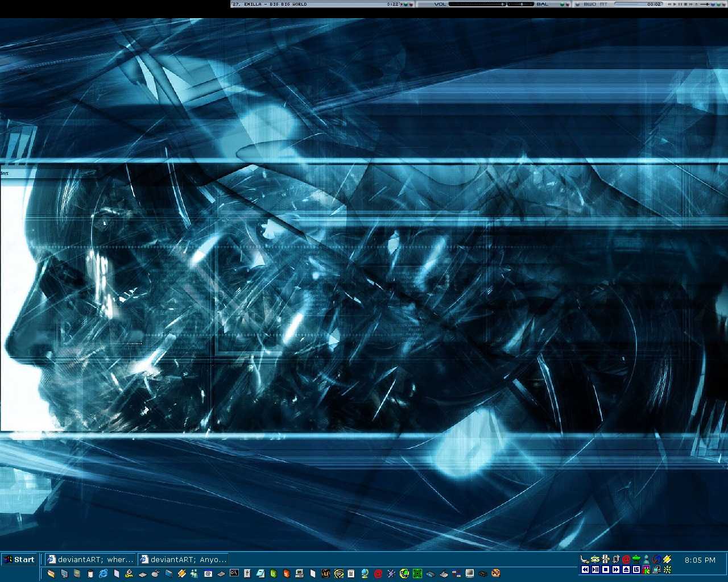Click the seek bar showing 03:02
The height and width of the screenshot is (582, 728).
pos(638,4)
